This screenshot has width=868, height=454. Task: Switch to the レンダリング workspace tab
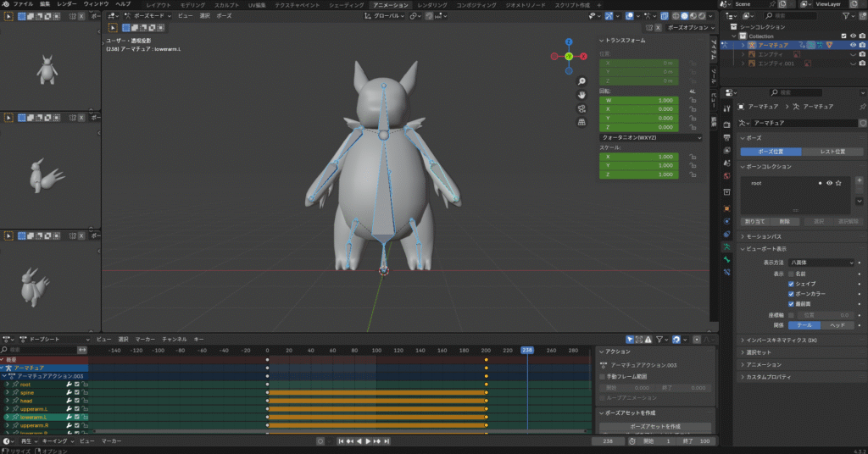tap(432, 5)
